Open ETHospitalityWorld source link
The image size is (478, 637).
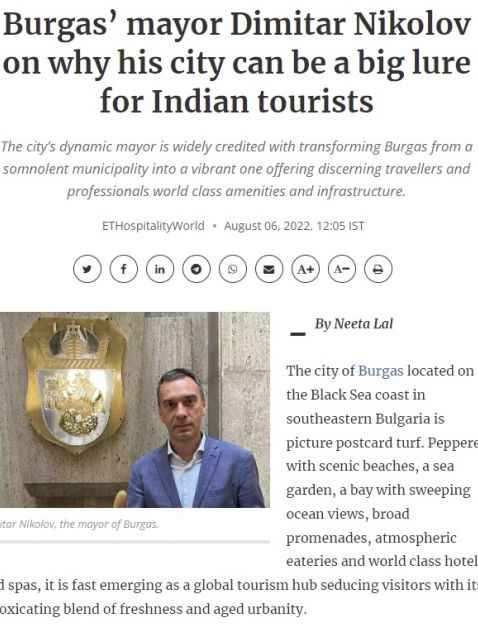[153, 226]
